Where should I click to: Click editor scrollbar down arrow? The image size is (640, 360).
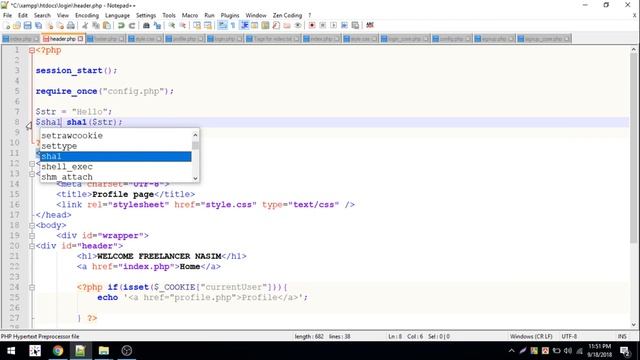click(x=633, y=325)
